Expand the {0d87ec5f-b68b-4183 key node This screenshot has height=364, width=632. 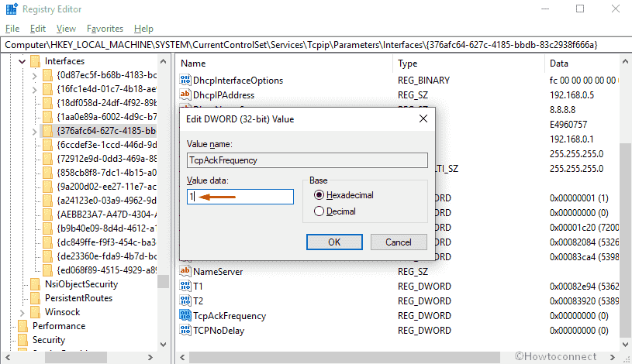click(35, 76)
